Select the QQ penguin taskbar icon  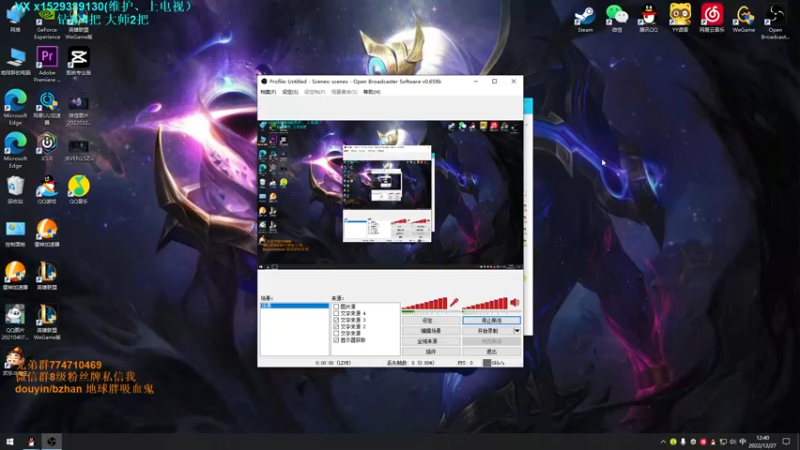pos(31,441)
